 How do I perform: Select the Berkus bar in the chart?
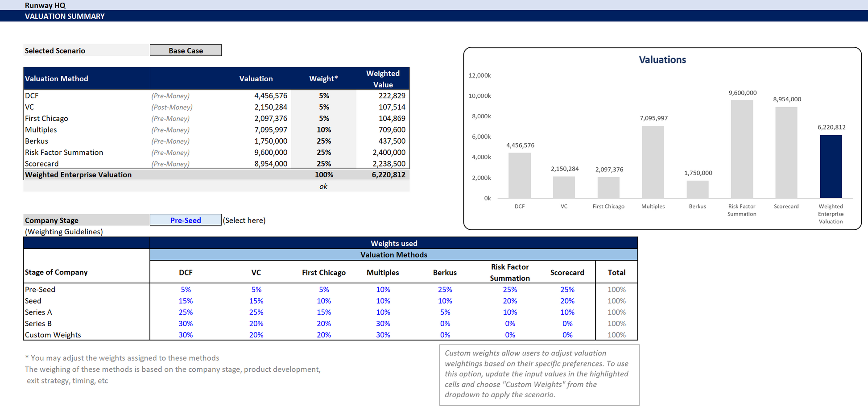(x=697, y=189)
